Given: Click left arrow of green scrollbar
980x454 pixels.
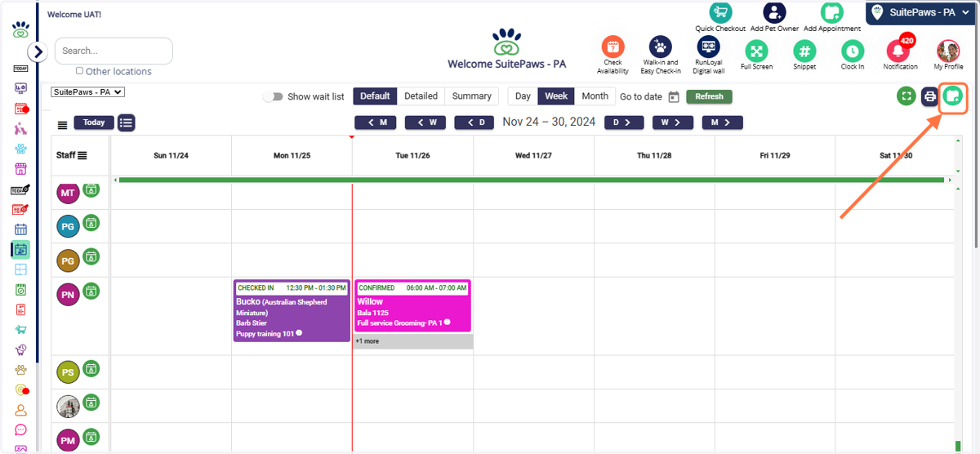Looking at the screenshot, I should pos(115,180).
